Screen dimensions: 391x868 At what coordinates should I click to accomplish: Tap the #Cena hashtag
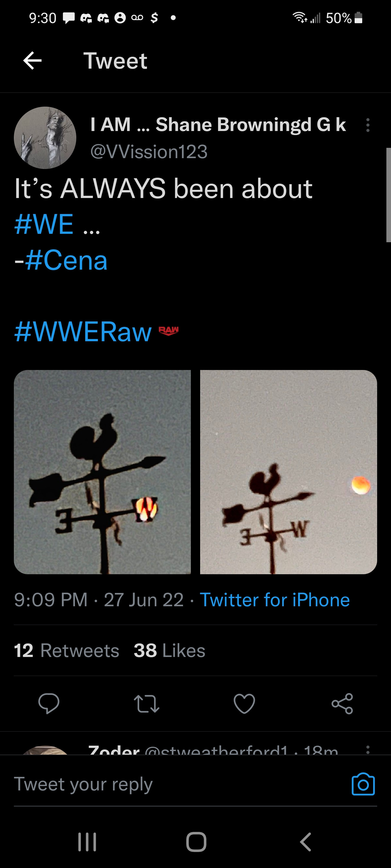click(x=66, y=260)
